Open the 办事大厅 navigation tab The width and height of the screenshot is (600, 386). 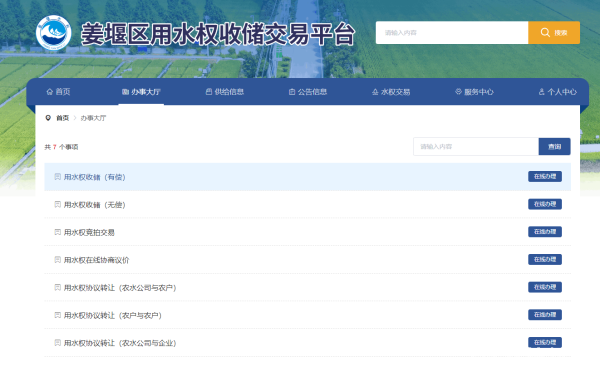tap(141, 92)
